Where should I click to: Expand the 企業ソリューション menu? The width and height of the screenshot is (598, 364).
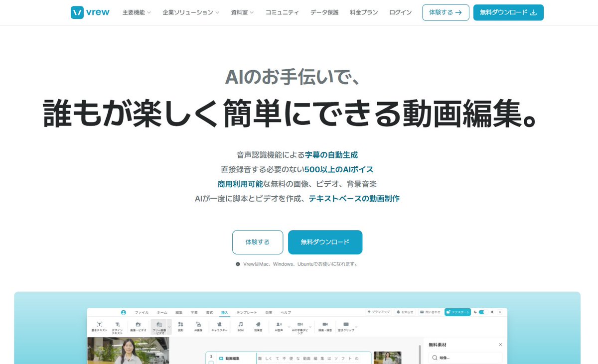click(191, 12)
